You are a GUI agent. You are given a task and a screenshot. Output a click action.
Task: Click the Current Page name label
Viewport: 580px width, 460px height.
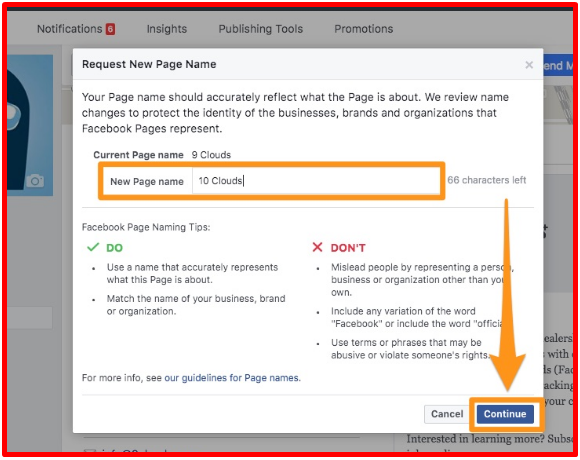click(138, 155)
